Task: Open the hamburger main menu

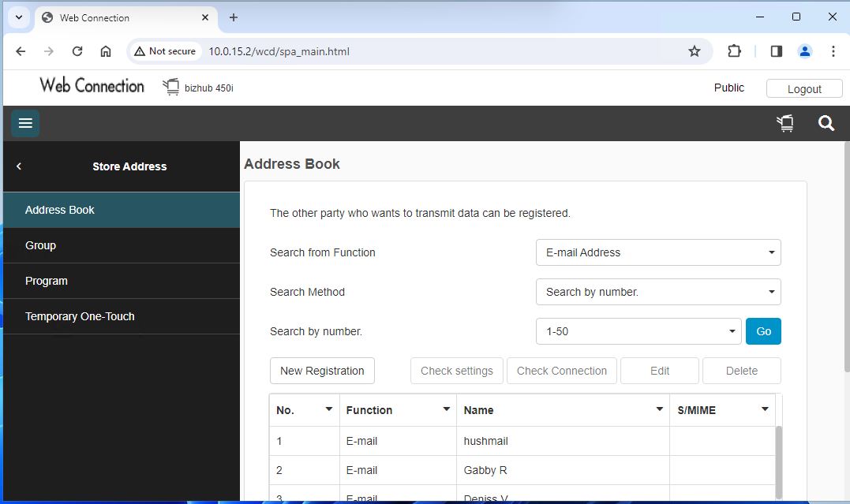Action: click(25, 123)
